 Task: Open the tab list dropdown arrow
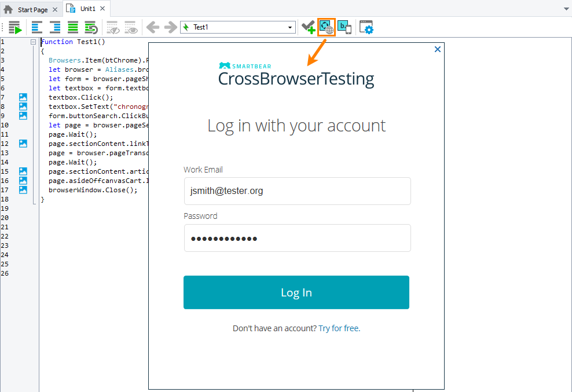[566, 9]
